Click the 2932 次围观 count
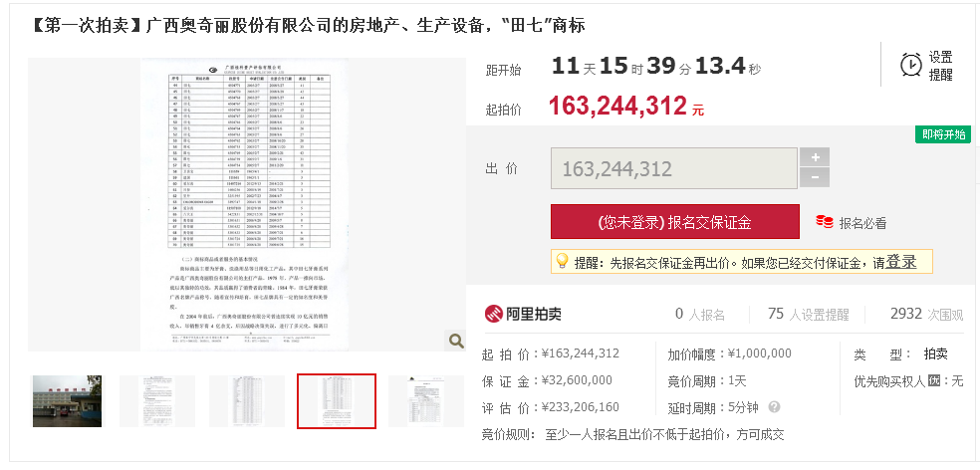The image size is (980, 470). pyautogui.click(x=927, y=315)
